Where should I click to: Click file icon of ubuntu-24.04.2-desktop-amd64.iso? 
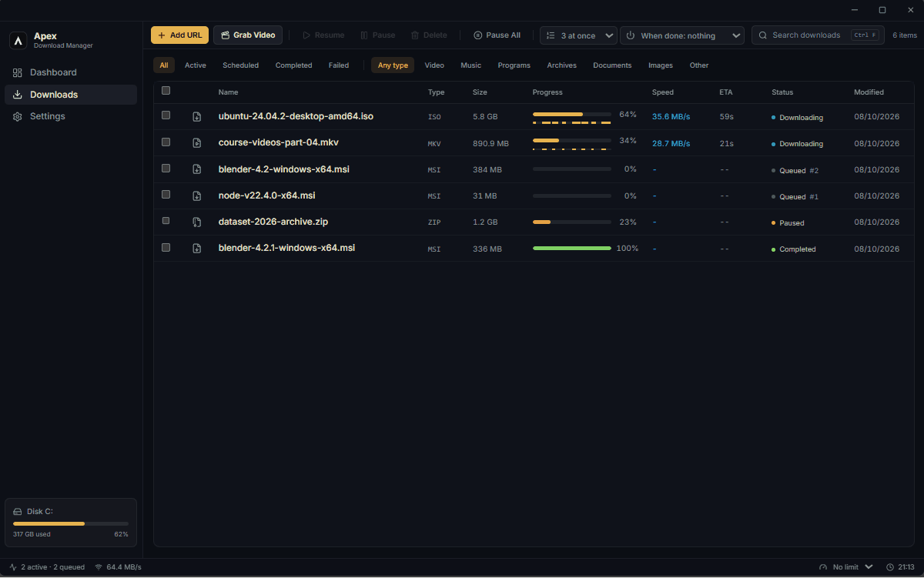(196, 117)
